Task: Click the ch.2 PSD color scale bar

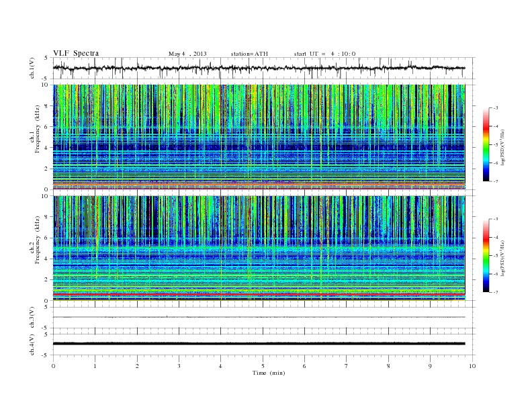Action: pos(486,255)
